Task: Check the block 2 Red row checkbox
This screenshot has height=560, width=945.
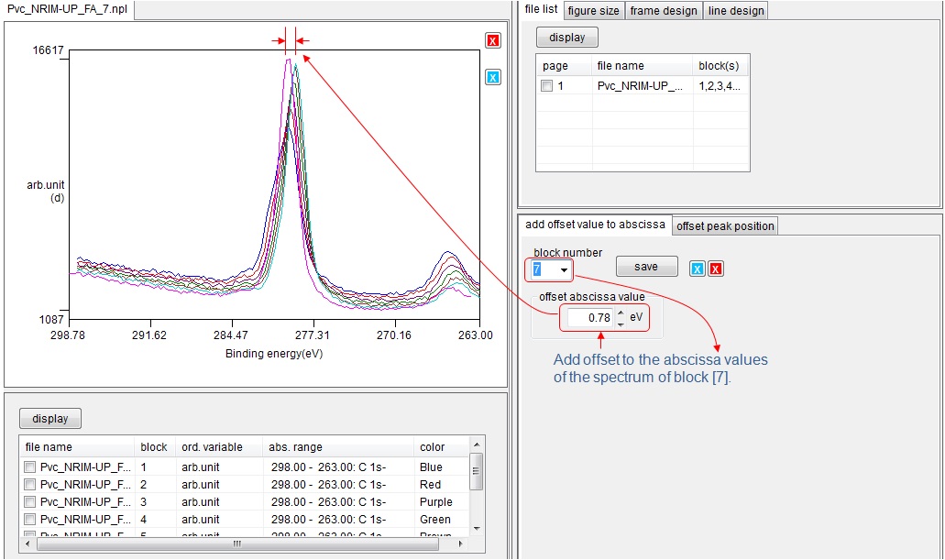Action: [29, 485]
